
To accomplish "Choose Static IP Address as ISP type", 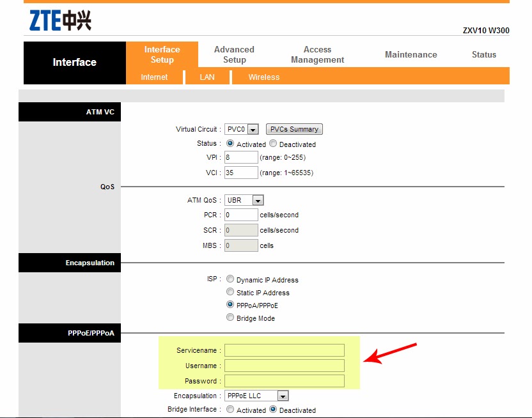I will pos(230,292).
